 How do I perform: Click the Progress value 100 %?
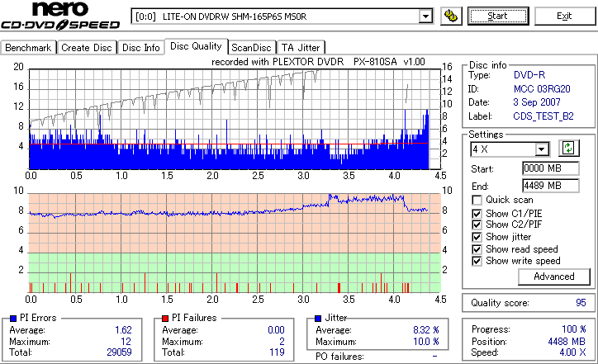pyautogui.click(x=574, y=329)
